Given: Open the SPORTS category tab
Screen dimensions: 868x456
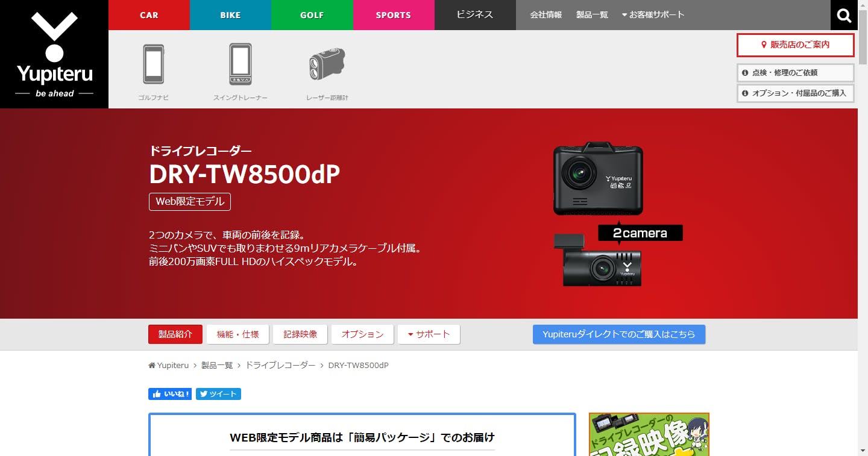Looking at the screenshot, I should click(x=393, y=15).
